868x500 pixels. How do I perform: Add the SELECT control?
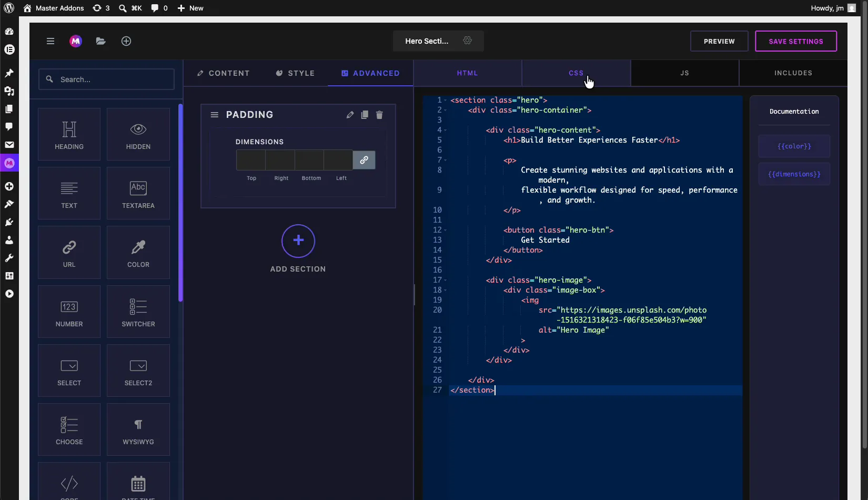(69, 371)
